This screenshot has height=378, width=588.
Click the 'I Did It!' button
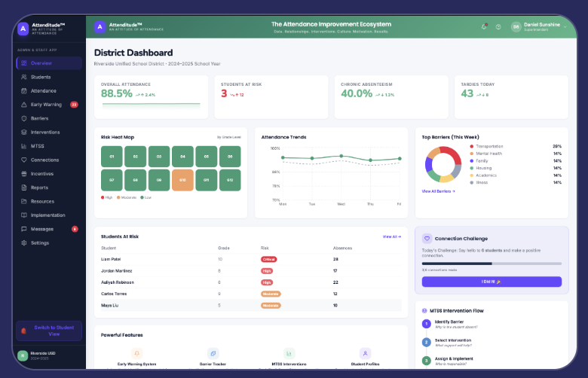click(x=492, y=282)
